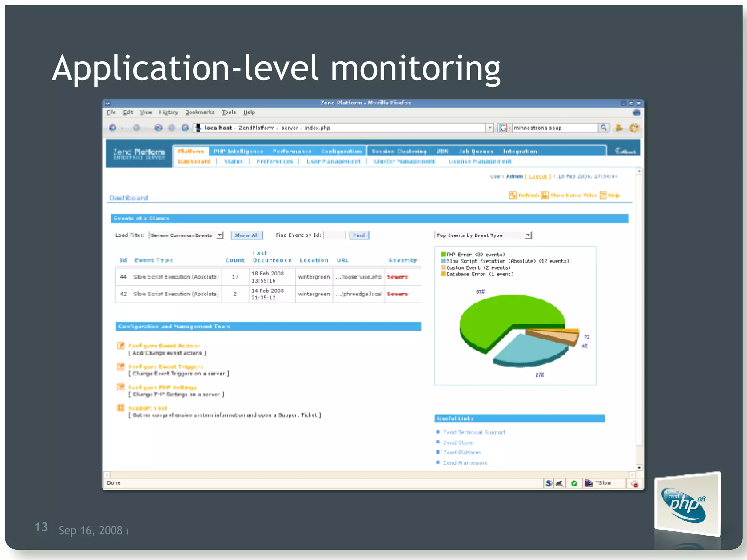This screenshot has height=560, width=747.
Task: Switch to the Configuration tab
Action: [341, 151]
